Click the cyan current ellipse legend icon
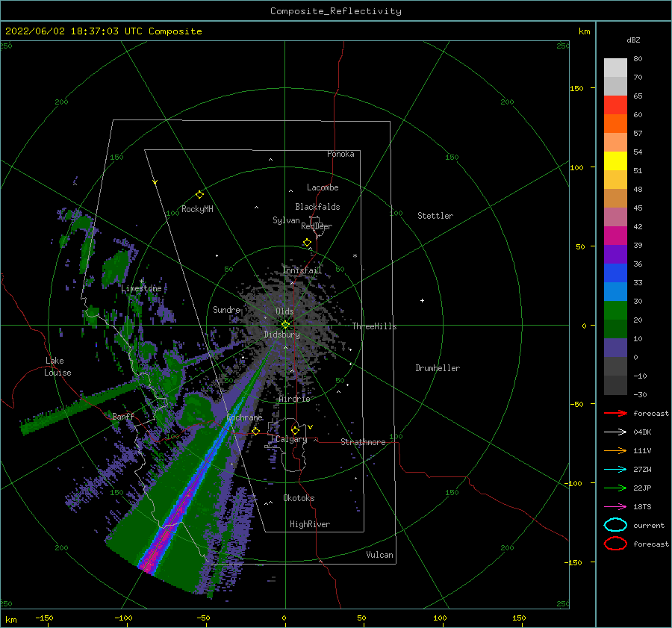The image size is (672, 628). [x=615, y=525]
